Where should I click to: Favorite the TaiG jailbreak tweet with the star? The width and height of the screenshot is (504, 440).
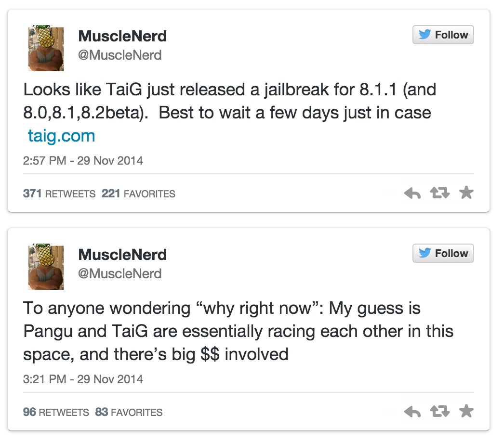(466, 193)
